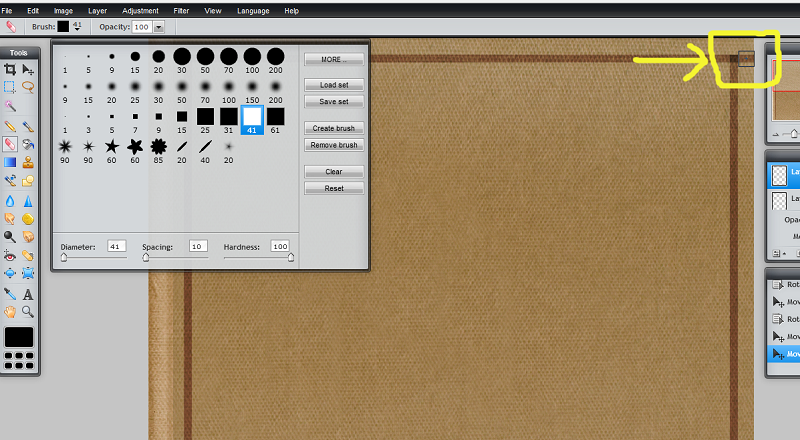Choose the square brush preset 61
The width and height of the screenshot is (800, 440).
coord(276,120)
